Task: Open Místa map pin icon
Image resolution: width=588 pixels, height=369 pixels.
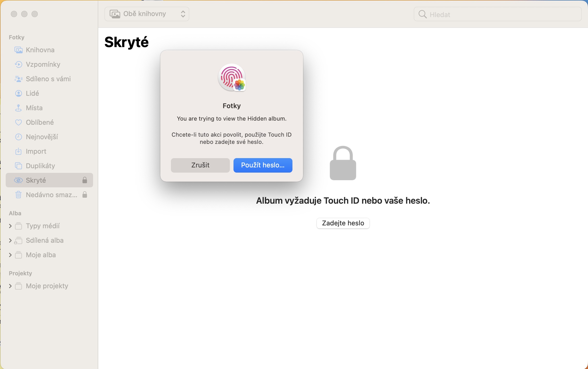Action: 18,108
